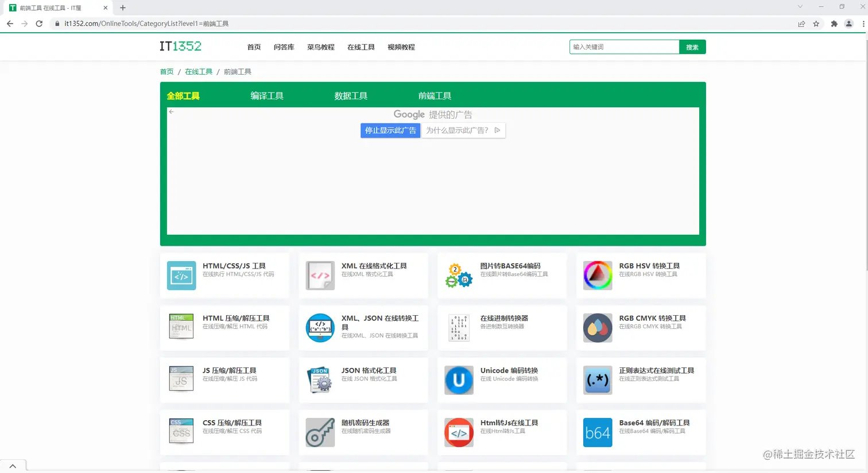Open the 前端工具 tab
Screen dimensions: 868x473
coord(435,96)
